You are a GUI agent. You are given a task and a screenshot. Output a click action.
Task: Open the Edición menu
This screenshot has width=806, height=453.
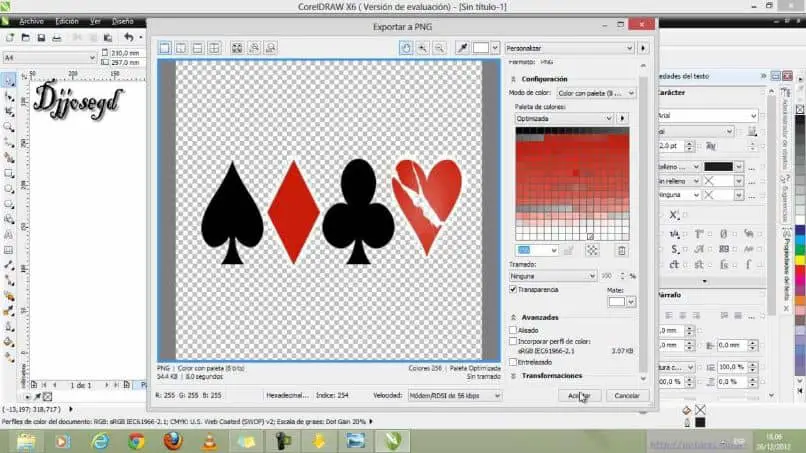(67, 22)
